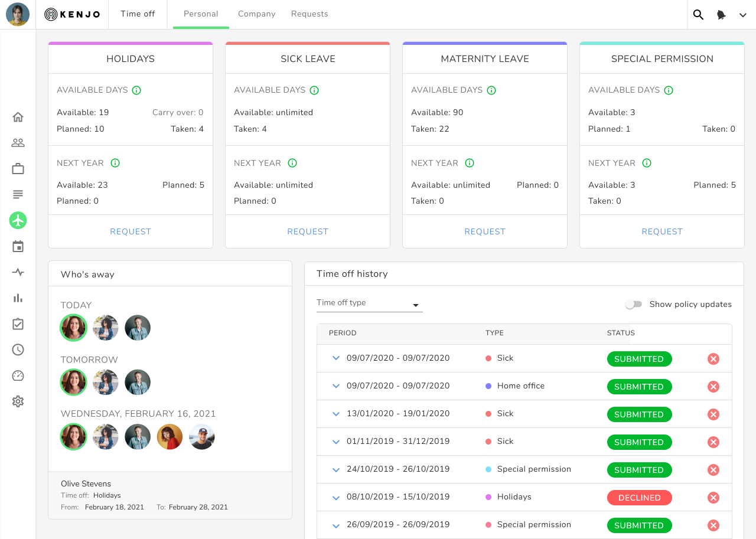Enable the Show policy updates toggle
The width and height of the screenshot is (756, 539).
point(634,304)
